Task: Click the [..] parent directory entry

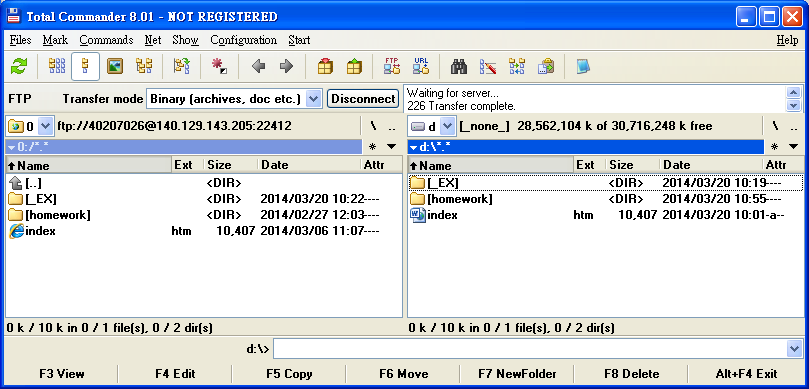Action: coord(204,183)
